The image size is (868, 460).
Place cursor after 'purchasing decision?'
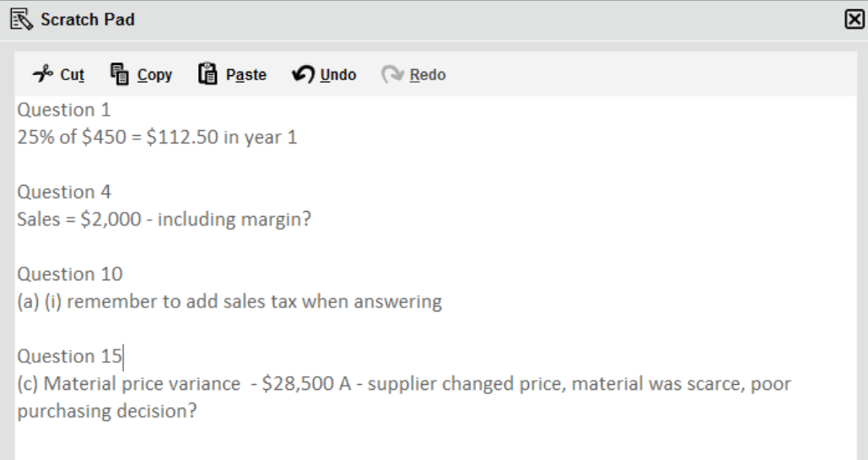(197, 411)
